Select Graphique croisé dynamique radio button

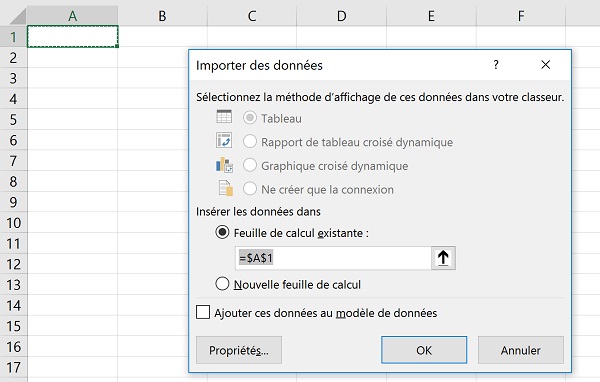click(x=250, y=165)
